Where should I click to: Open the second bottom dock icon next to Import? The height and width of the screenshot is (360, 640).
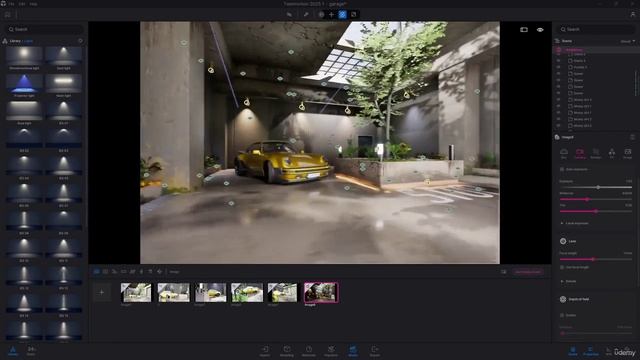(x=287, y=351)
